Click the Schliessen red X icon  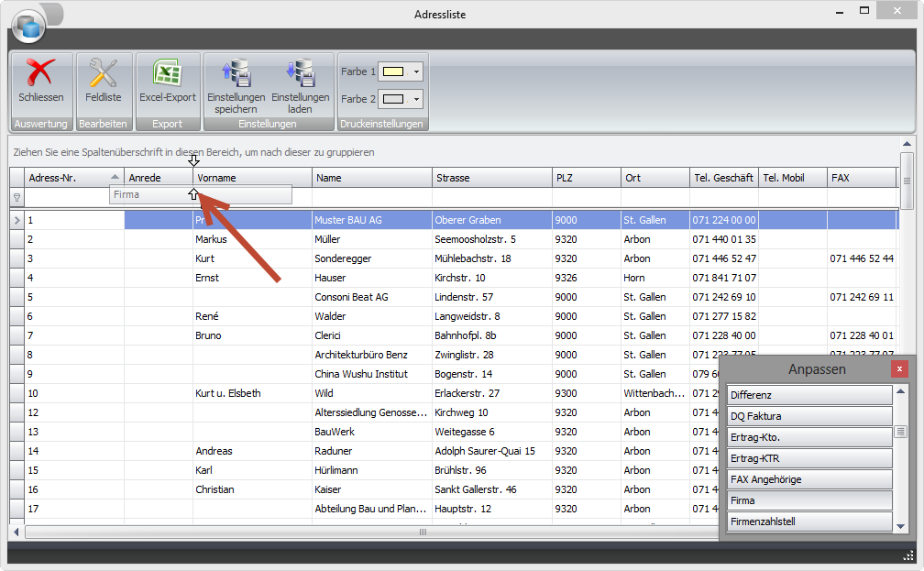coord(40,73)
